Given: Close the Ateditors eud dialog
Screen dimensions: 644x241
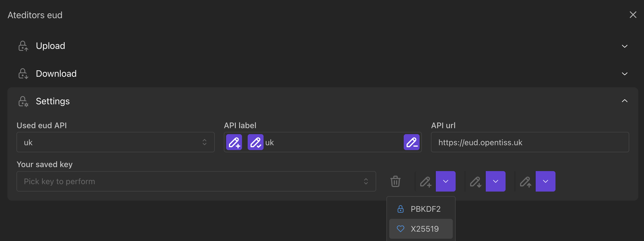Looking at the screenshot, I should pos(633,15).
